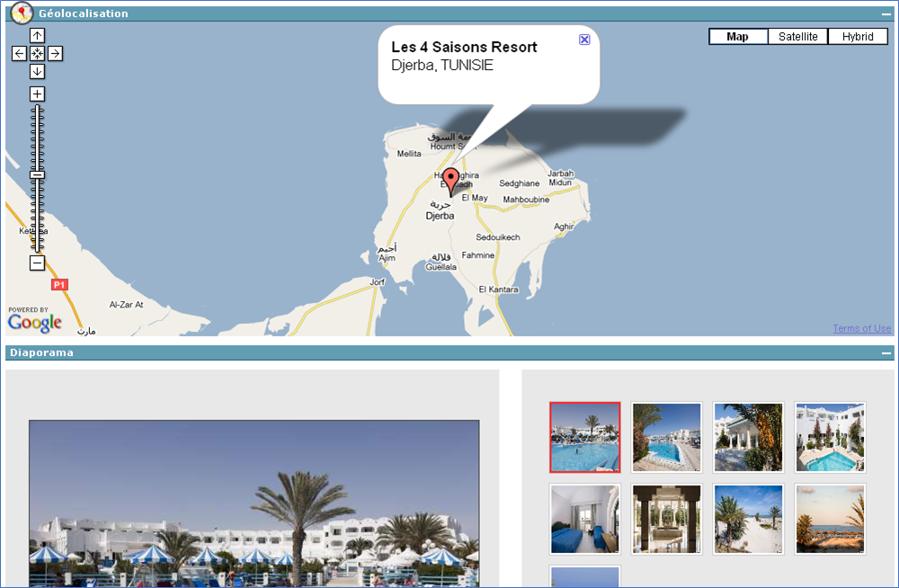Select the first pool thumbnail with red border
899x588 pixels.
tap(585, 437)
